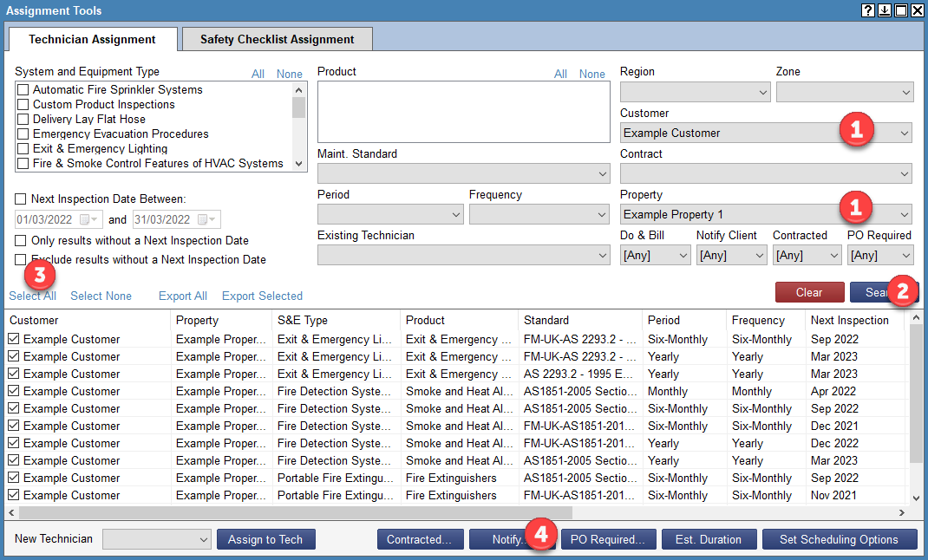This screenshot has height=560, width=928.
Task: Check Exclude results without a Next Inspection Date
Action: (x=19, y=258)
